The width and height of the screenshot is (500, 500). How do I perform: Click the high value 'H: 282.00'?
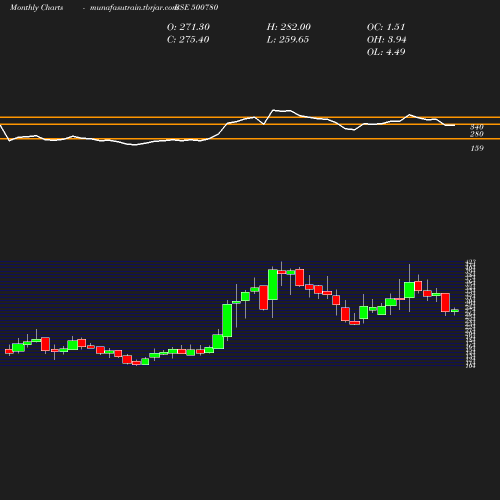(289, 27)
